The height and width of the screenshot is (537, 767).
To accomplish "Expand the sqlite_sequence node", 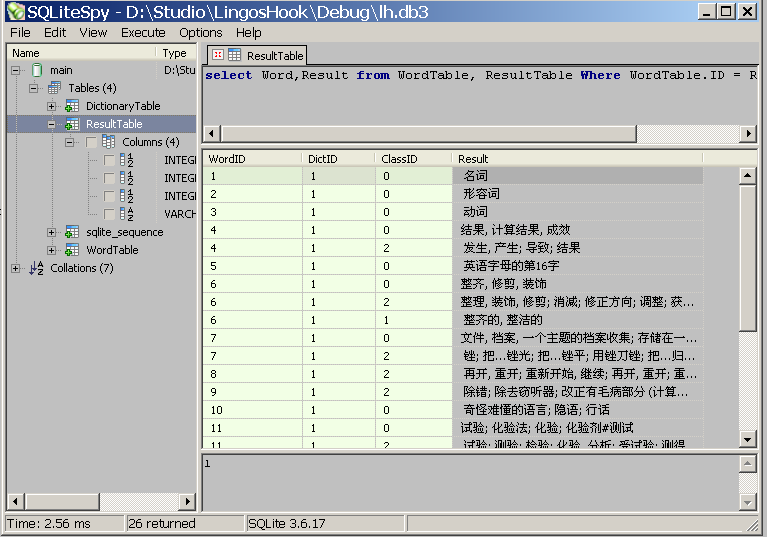I will coord(51,232).
